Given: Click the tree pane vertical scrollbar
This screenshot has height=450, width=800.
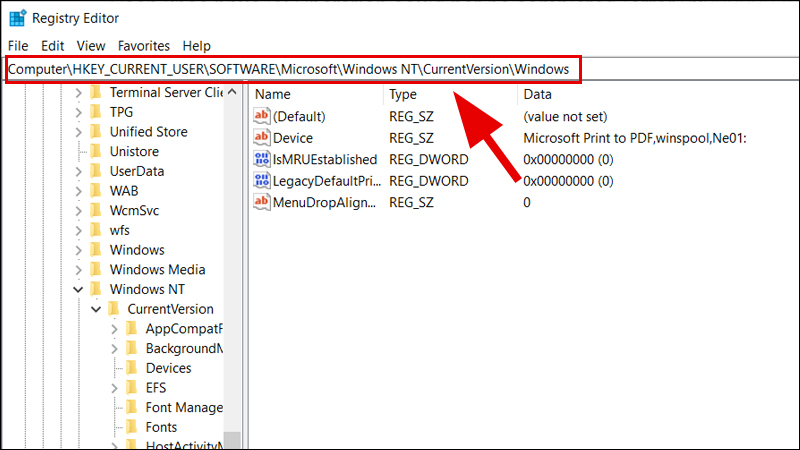Looking at the screenshot, I should click(x=232, y=260).
